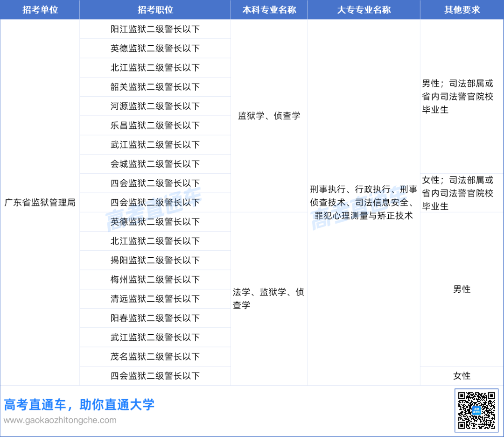The width and height of the screenshot is (504, 437).
Task: Click the 梅州监狱二级警长以下 row
Action: (155, 280)
